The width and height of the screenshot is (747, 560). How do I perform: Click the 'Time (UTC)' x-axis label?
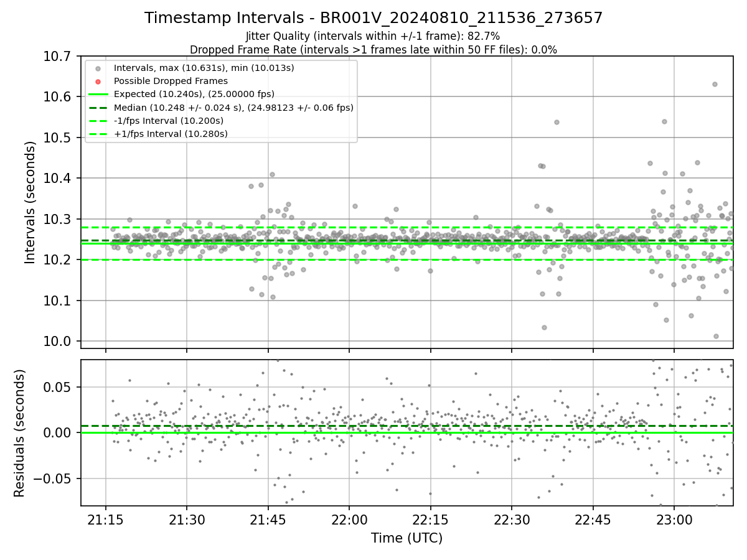click(x=406, y=538)
